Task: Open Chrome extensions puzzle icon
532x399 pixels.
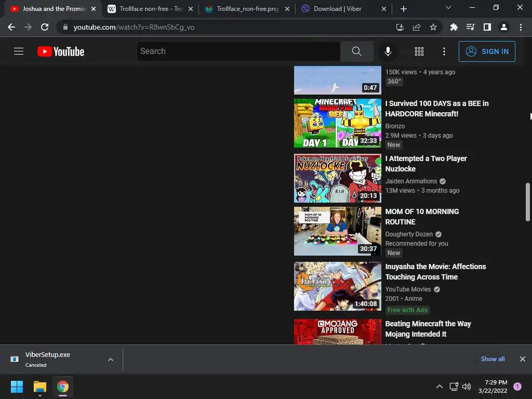Action: pos(454,27)
